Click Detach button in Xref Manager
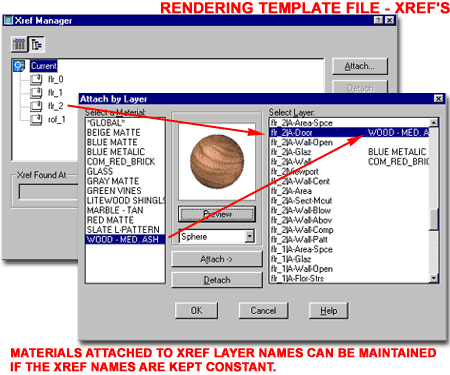 (360, 87)
